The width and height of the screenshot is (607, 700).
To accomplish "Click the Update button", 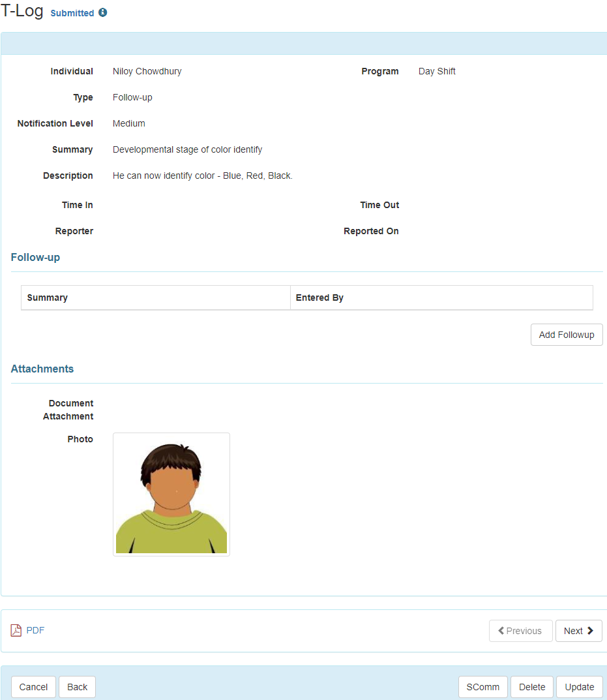I will (580, 687).
